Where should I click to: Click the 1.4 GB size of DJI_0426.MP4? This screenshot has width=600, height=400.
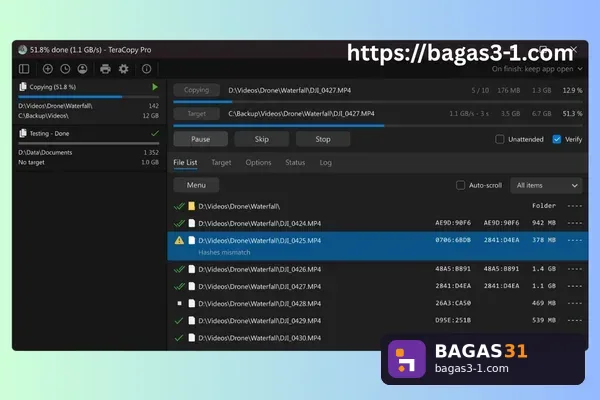(544, 269)
